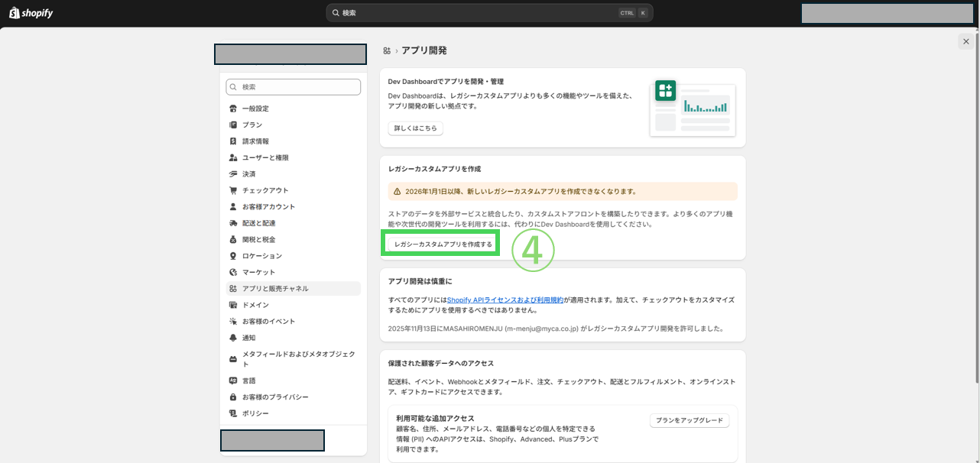Click the Shopify logo icon
The height and width of the screenshot is (463, 980).
point(14,13)
